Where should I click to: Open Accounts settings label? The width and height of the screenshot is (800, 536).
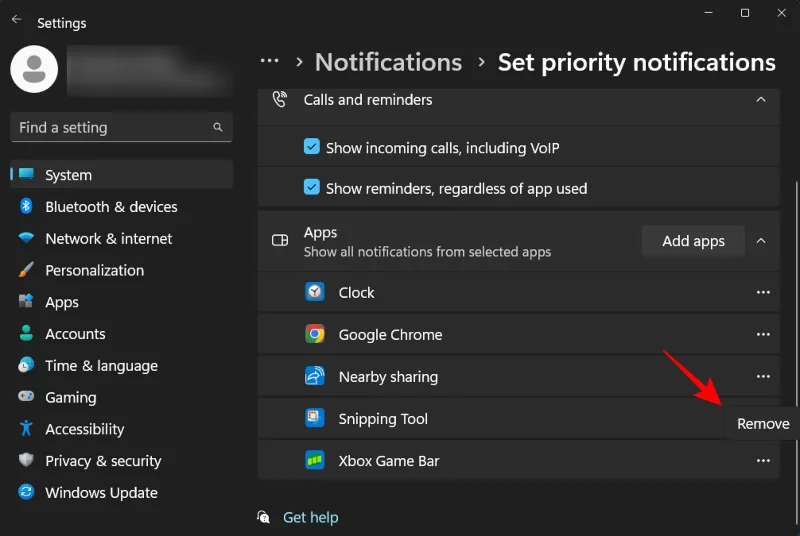click(75, 334)
